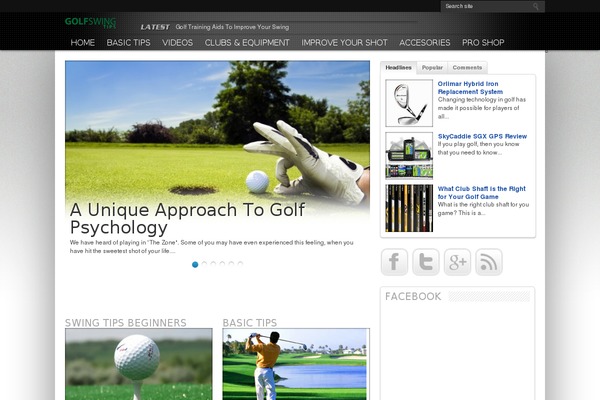This screenshot has height=400, width=600.
Task: Open Orlimar Hybrid Iron Replacement System article
Action: point(470,88)
